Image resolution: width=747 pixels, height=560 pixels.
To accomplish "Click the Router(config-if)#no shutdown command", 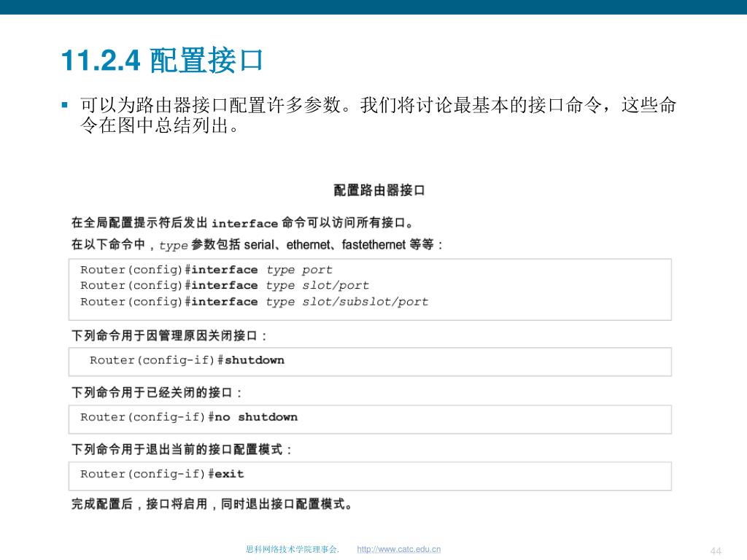I will coord(189,417).
